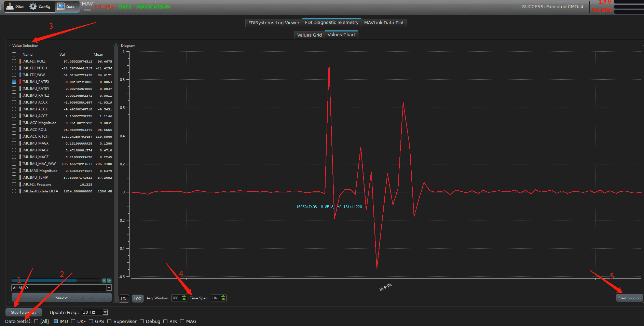Viewport: 644px width, 326px height.
Task: Click the red IMU_RATEX color indicator
Action: 20,82
